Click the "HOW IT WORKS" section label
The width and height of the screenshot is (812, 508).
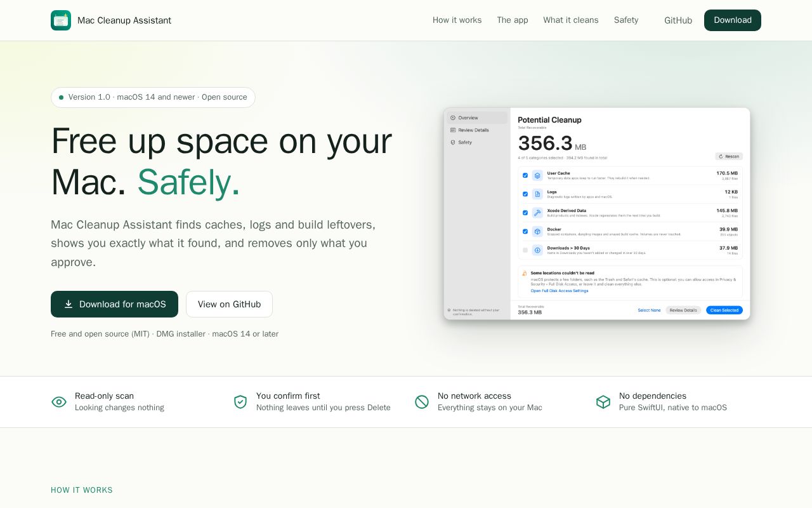point(82,490)
